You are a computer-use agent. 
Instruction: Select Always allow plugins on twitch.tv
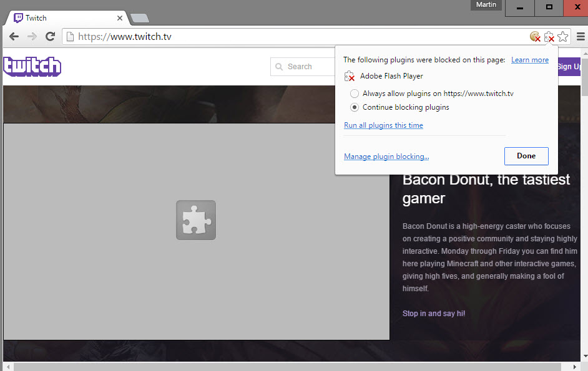355,94
